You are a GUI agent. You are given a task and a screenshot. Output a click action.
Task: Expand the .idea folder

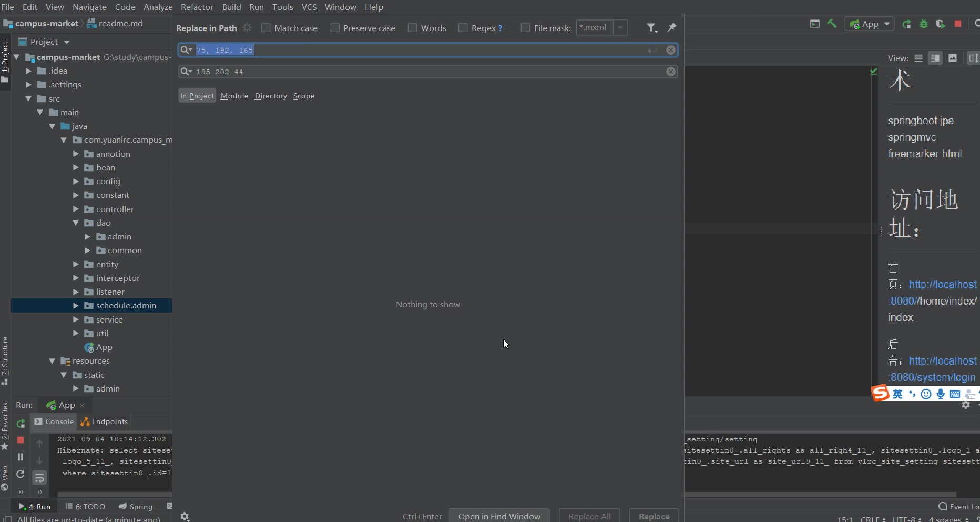point(29,71)
